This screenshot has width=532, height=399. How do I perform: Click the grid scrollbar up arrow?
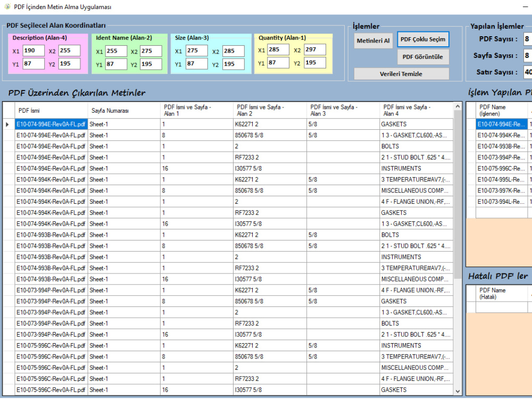[x=457, y=105]
